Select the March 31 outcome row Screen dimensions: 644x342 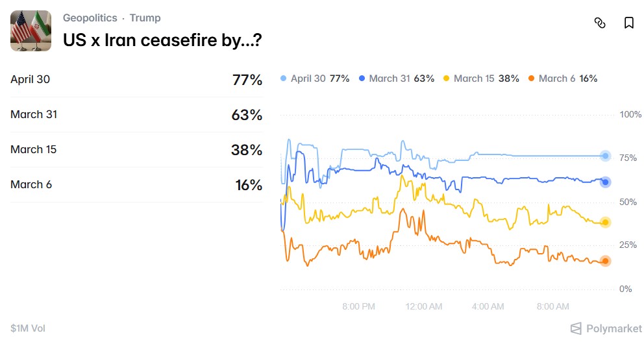pos(136,115)
